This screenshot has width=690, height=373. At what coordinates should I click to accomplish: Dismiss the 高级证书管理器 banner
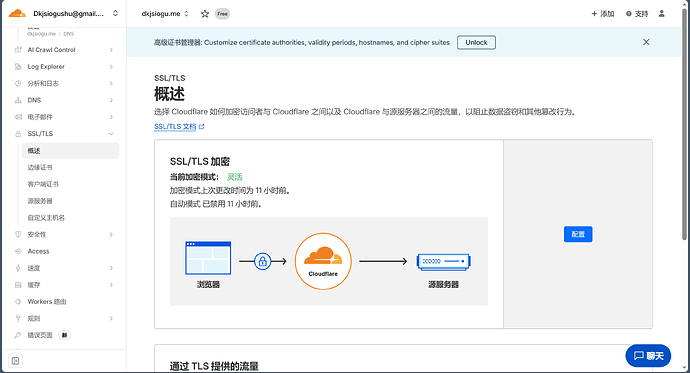pos(646,42)
